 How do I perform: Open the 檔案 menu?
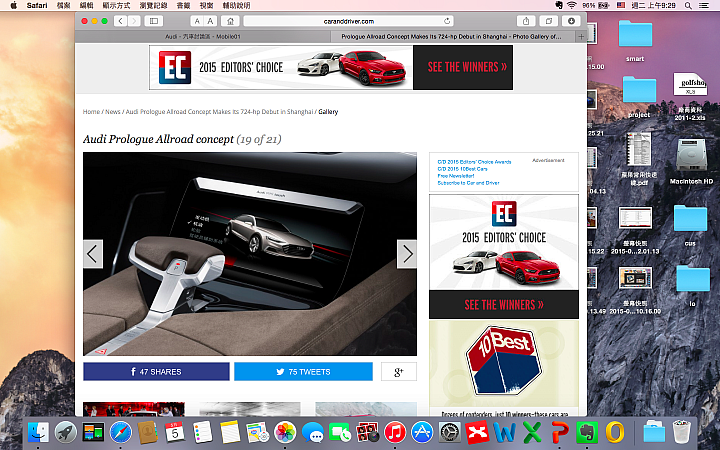pos(63,6)
